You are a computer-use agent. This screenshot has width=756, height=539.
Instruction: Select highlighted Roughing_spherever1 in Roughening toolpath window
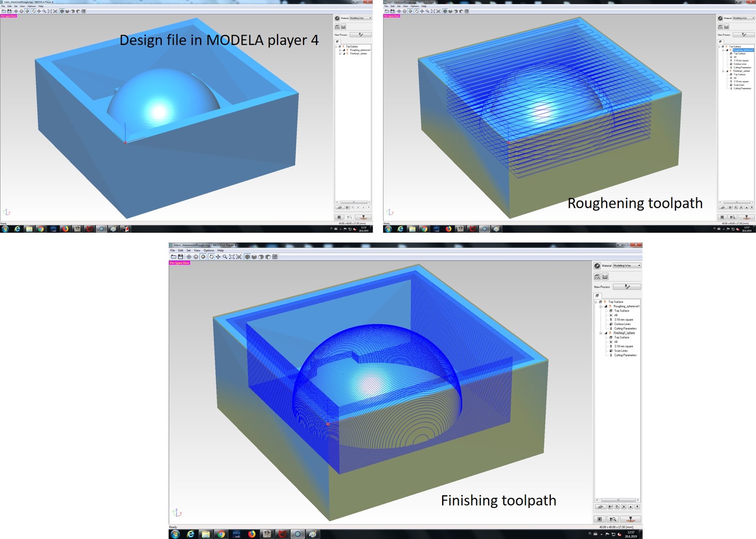point(743,50)
